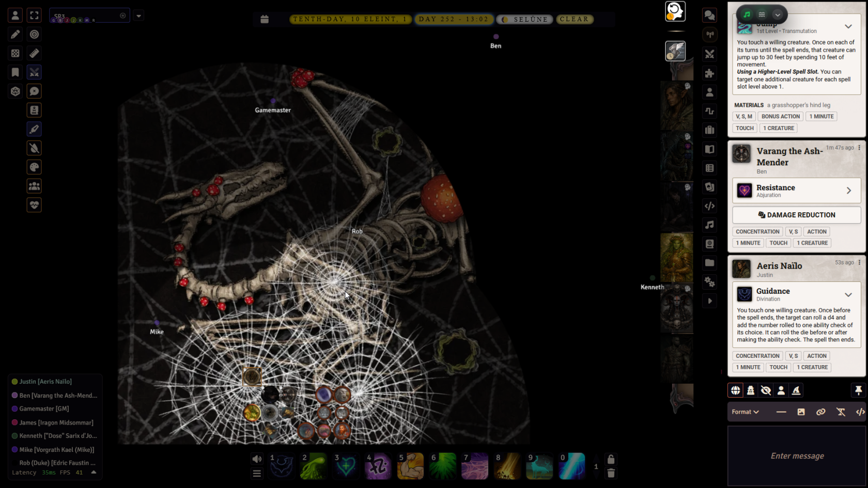Collapse the Guidance spell description
Screen dimensions: 868x488
click(x=848, y=294)
